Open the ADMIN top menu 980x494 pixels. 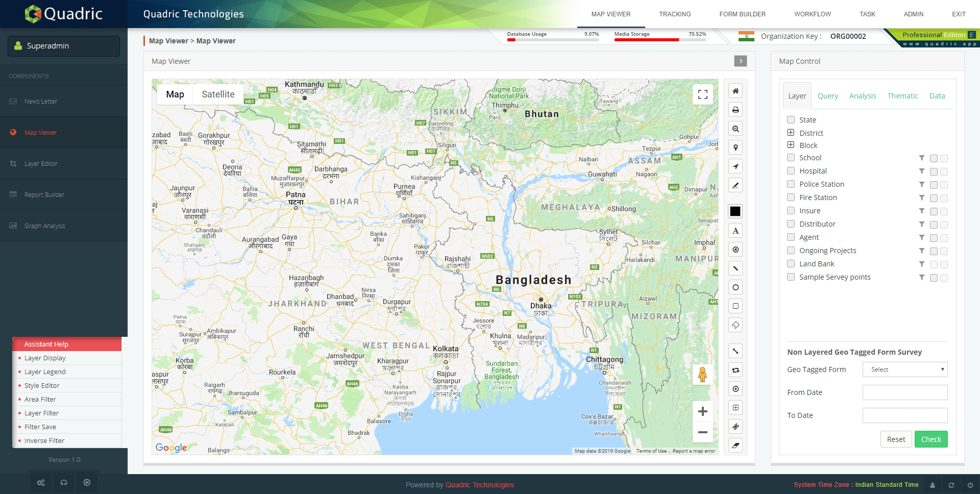[x=914, y=14]
